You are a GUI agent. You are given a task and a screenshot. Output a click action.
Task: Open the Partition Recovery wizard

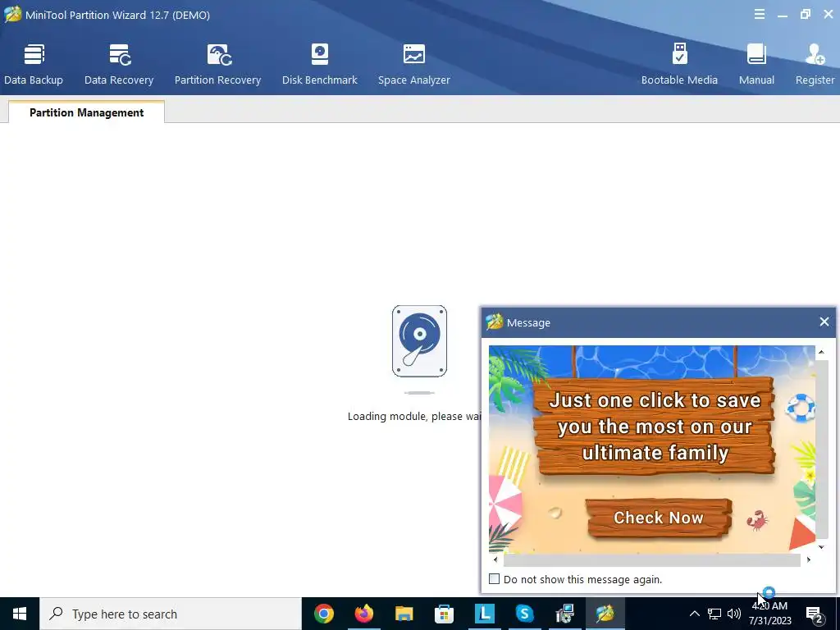[217, 64]
